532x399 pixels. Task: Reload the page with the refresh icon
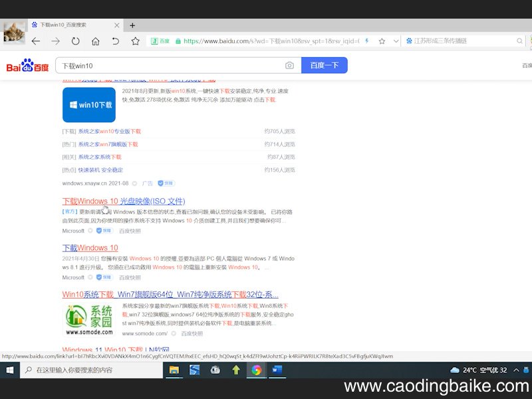tap(75, 41)
